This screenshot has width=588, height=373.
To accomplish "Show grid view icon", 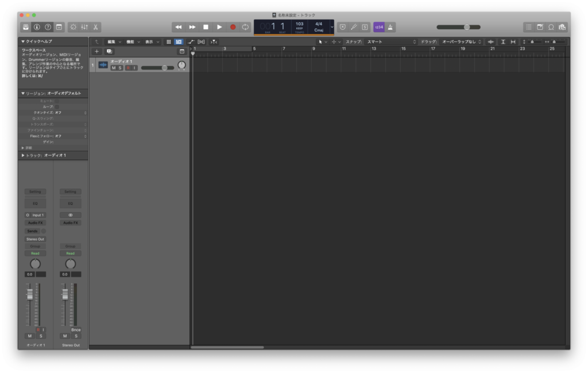I will [x=169, y=42].
